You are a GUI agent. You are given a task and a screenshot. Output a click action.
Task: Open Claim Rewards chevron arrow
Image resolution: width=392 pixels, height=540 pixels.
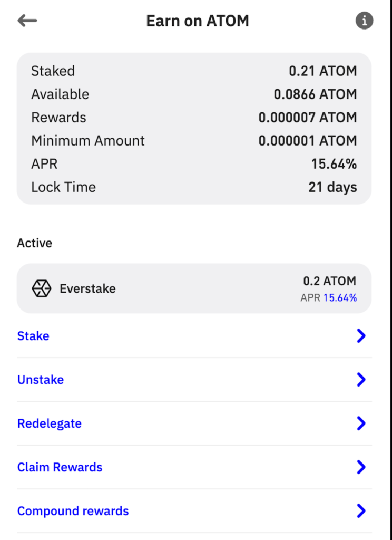click(x=361, y=467)
